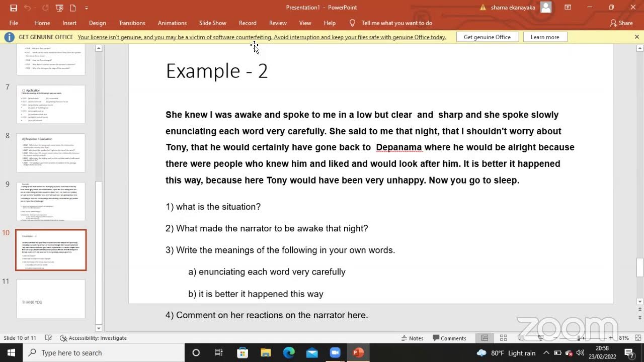Dismiss the genuine Office notification bar
644x362 pixels.
pos(636,37)
